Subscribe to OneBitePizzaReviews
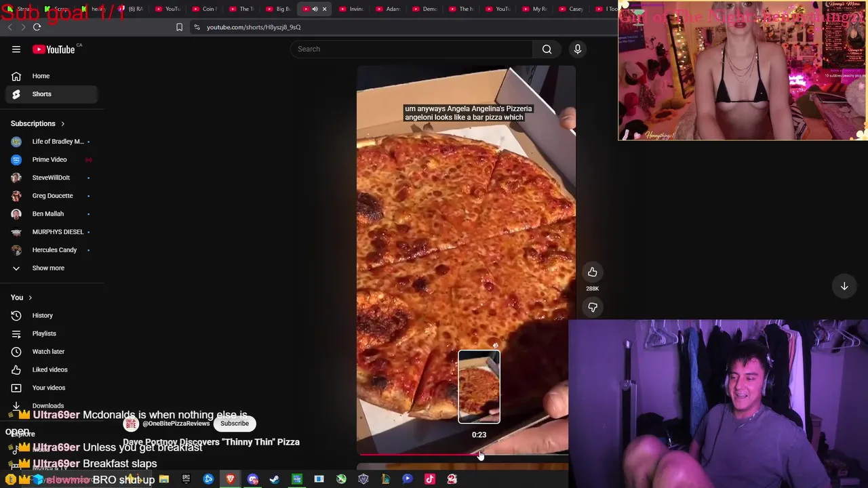Viewport: 868px width, 488px height. 235,424
